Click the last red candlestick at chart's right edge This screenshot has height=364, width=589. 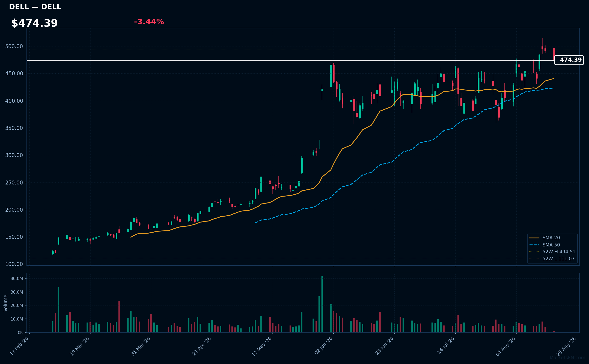click(554, 54)
